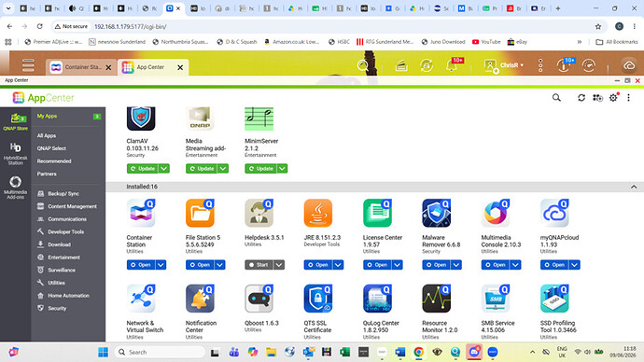Open Multimedia Console app button

(x=496, y=265)
